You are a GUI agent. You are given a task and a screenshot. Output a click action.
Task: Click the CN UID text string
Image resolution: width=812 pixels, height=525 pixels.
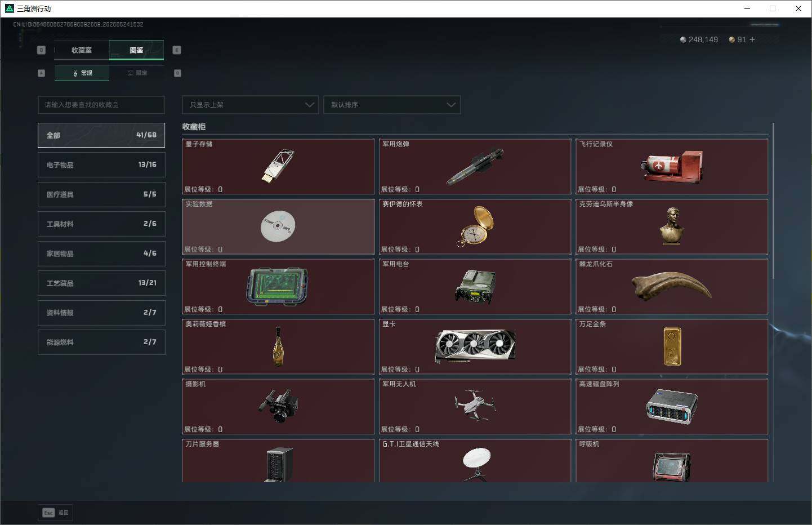click(x=78, y=24)
